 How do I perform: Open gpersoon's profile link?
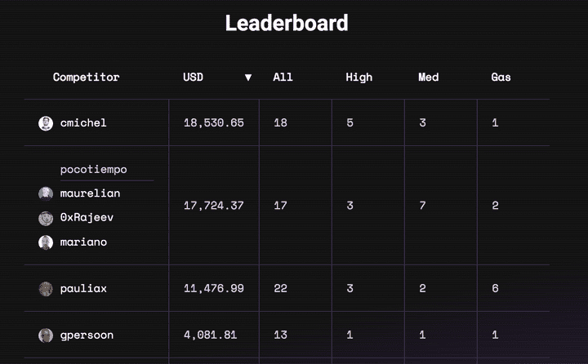click(87, 335)
